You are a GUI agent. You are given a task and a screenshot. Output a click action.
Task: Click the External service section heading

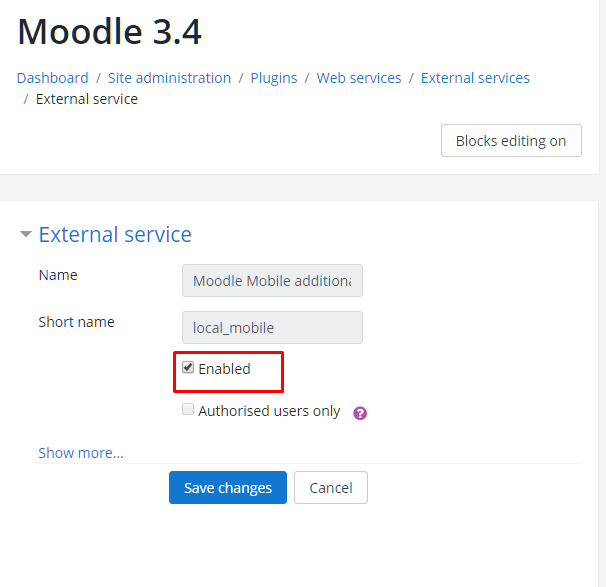(x=115, y=235)
